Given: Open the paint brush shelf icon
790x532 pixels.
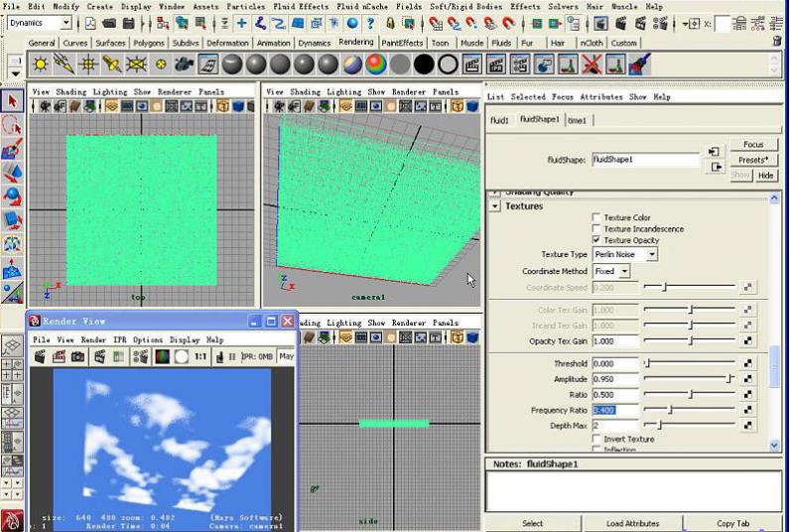Looking at the screenshot, I should (x=640, y=65).
